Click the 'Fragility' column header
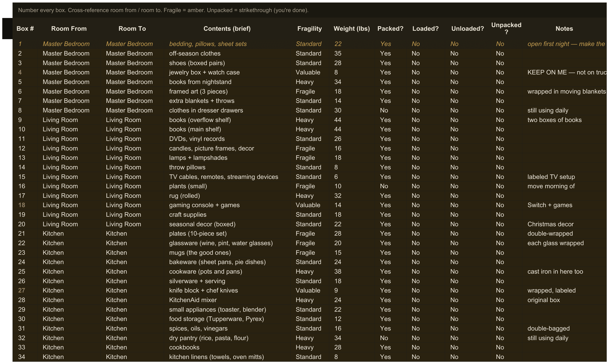Screen dimensions: 609x364 (310, 28)
